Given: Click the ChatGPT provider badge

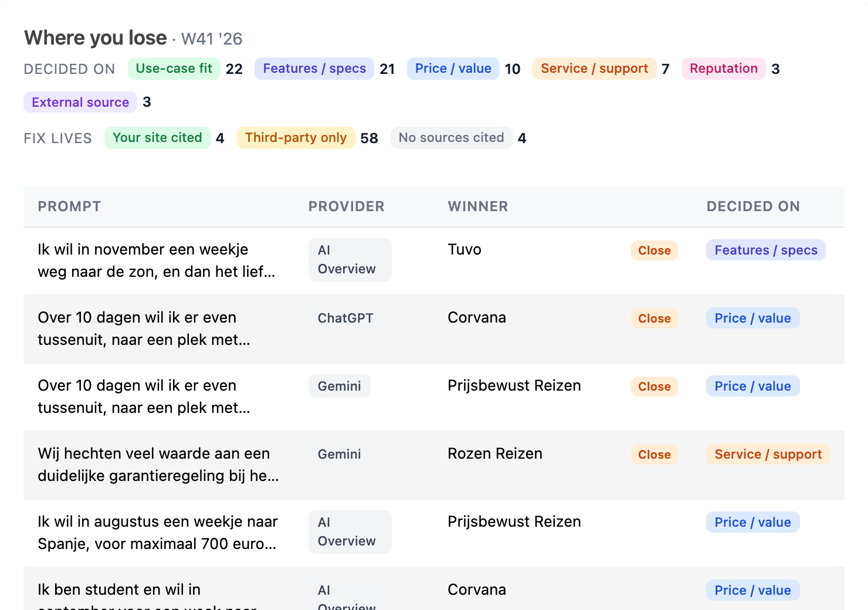Looking at the screenshot, I should point(345,318).
